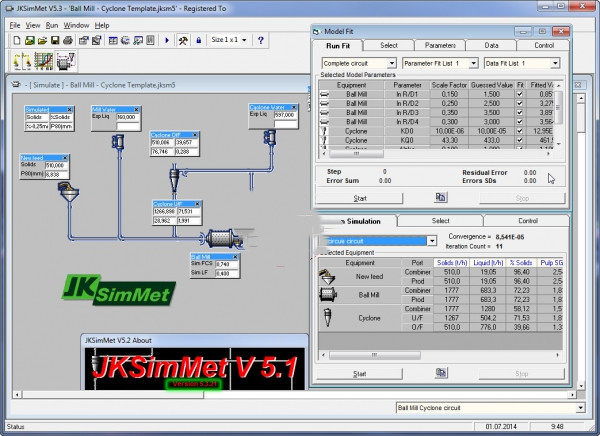Viewport: 600px width, 436px height.
Task: Toggle Fit checkbox for ln R/D1 row
Action: click(520, 94)
